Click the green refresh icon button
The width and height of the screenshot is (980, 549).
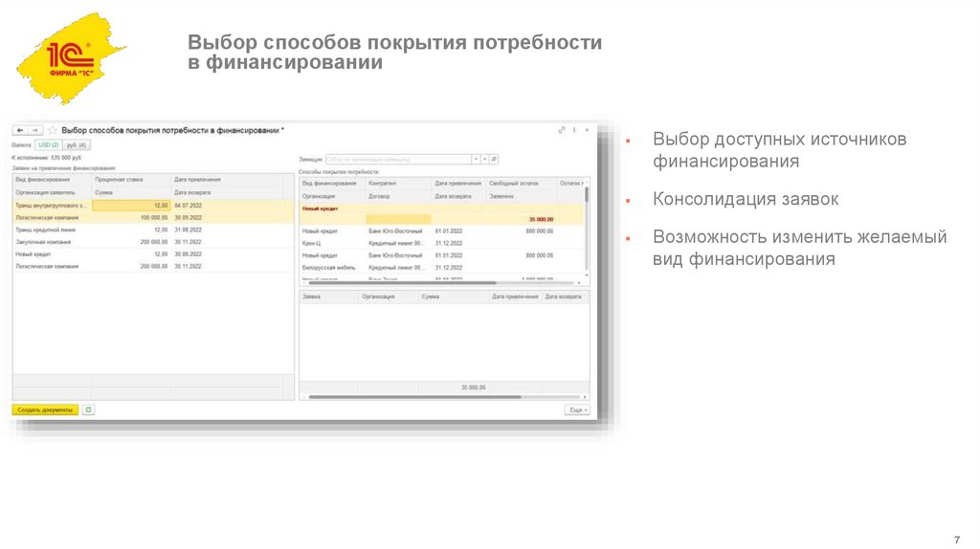click(x=89, y=409)
